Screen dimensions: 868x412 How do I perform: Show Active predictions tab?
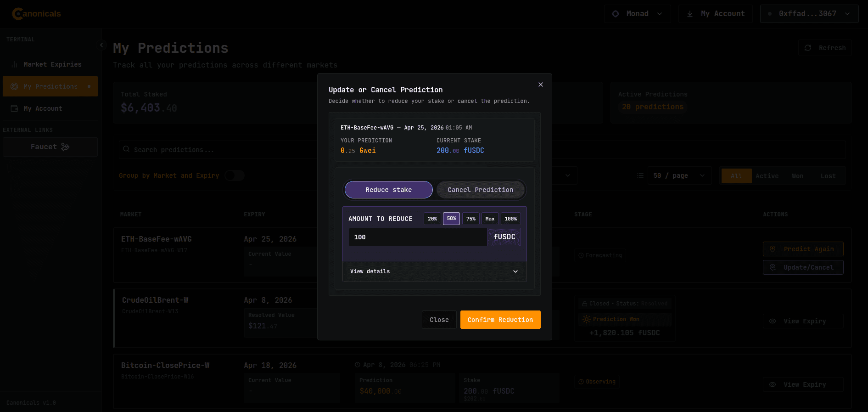(767, 176)
